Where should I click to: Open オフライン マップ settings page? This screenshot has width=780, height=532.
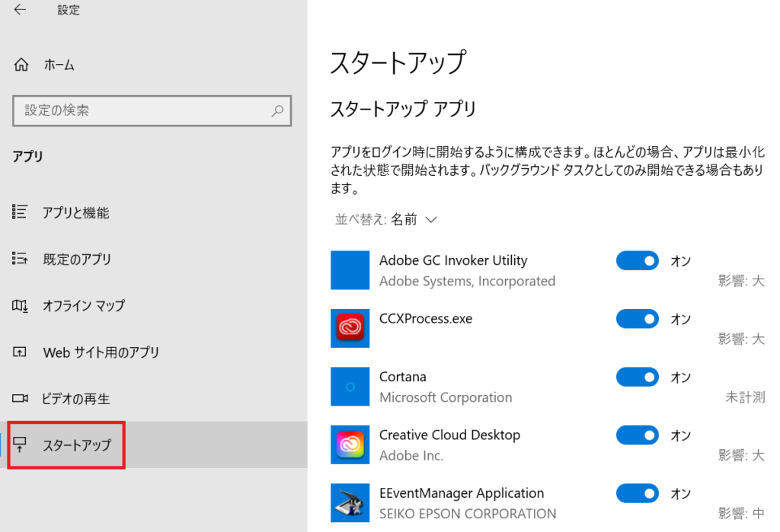coord(154,305)
